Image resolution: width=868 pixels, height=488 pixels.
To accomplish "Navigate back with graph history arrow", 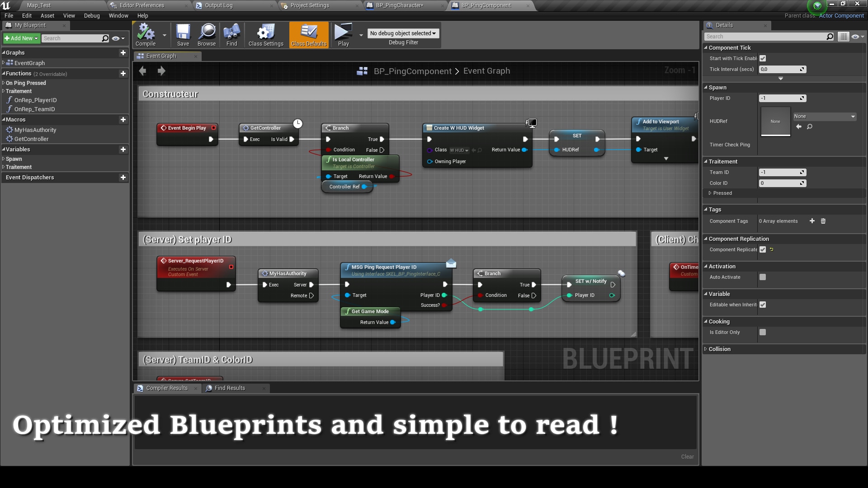I will [x=143, y=71].
